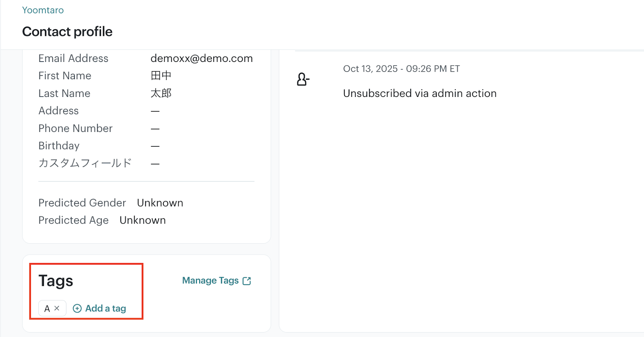This screenshot has width=644, height=337.
Task: Click the カスタムフィールド field label
Action: coord(85,163)
